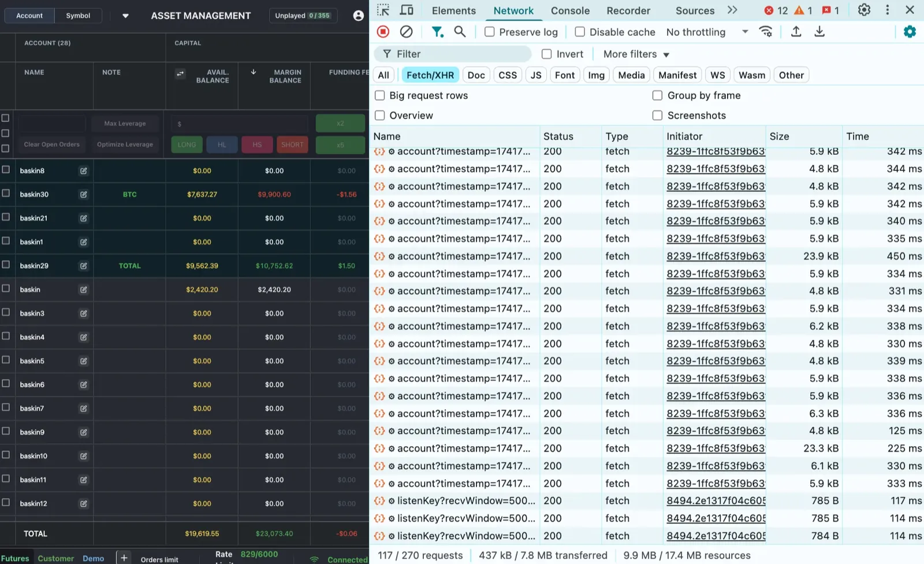Open the user profile icon
This screenshot has width=924, height=564.
[x=359, y=16]
